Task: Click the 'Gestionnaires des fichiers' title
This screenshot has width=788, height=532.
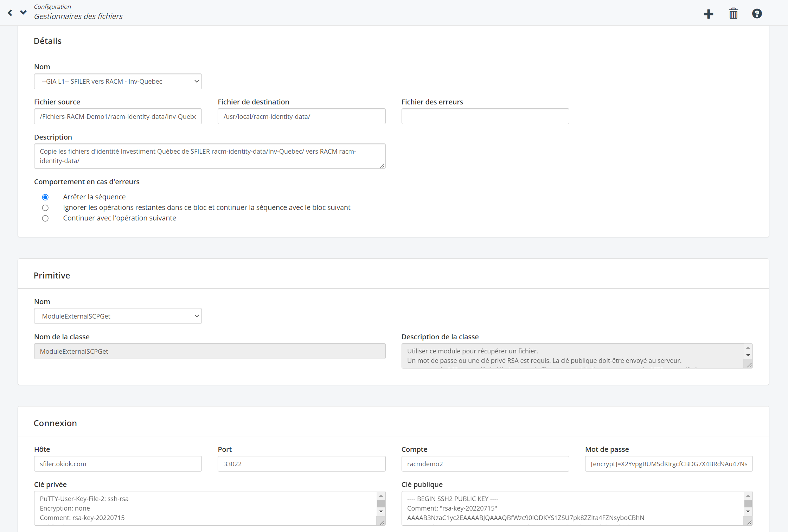Action: [x=78, y=16]
